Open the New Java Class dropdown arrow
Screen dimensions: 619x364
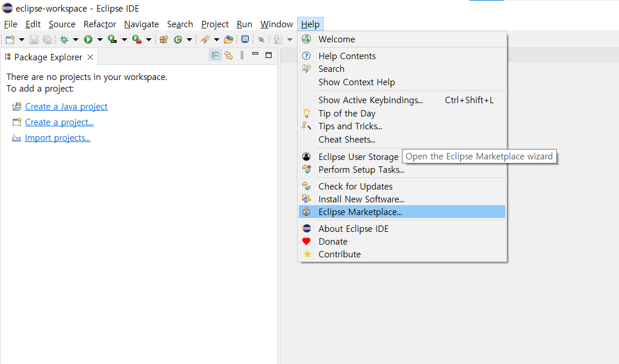[x=190, y=39]
